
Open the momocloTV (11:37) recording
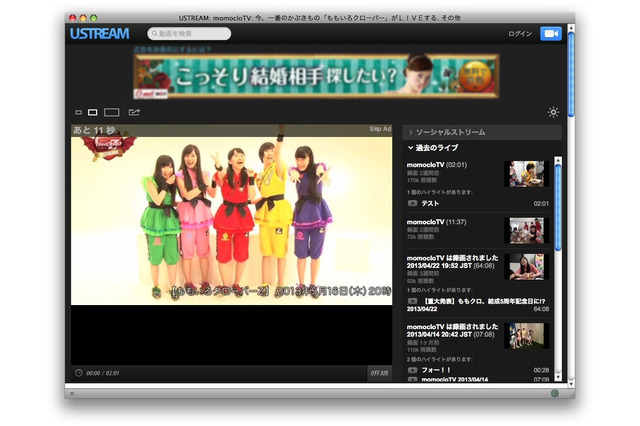[x=436, y=222]
